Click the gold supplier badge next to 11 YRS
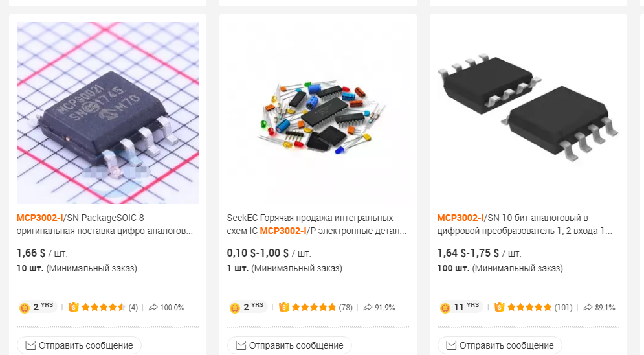 [445, 308]
